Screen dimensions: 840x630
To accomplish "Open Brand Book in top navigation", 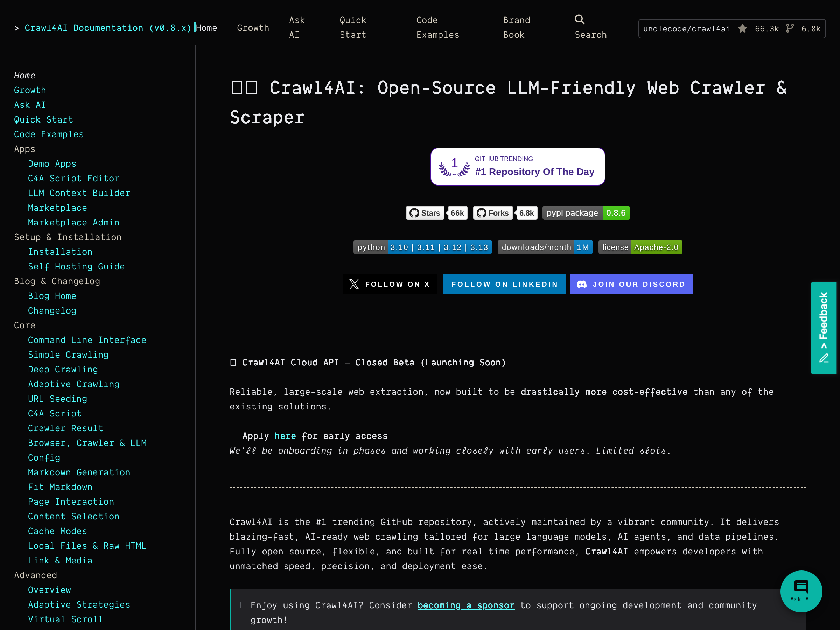I will pos(517,27).
